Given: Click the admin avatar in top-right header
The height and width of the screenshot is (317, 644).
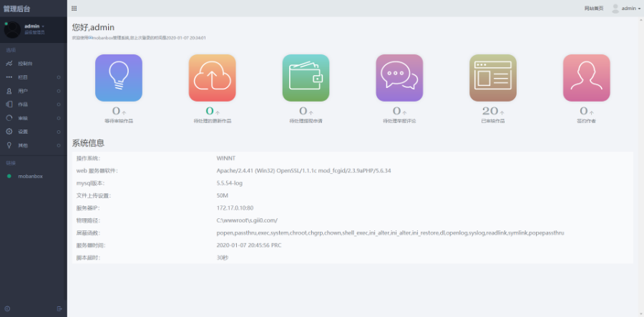Looking at the screenshot, I should [615, 8].
